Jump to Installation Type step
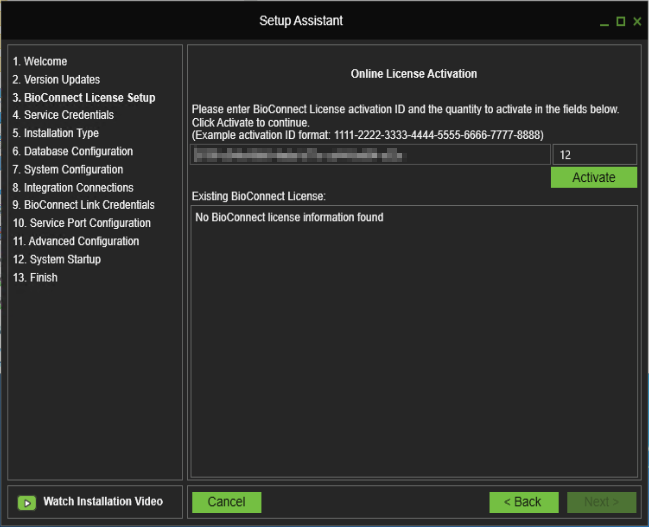The height and width of the screenshot is (527, 649). pos(56,134)
